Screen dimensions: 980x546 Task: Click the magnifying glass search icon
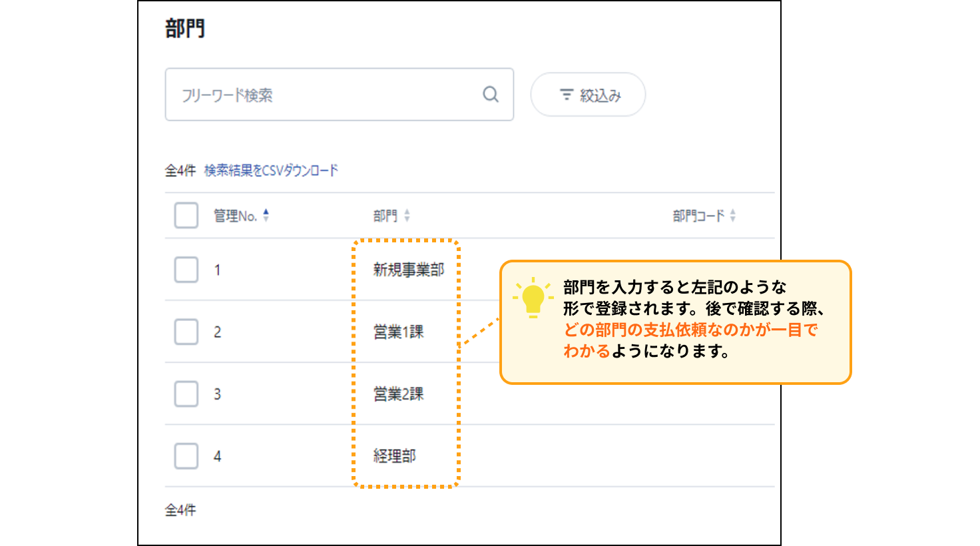pyautogui.click(x=491, y=95)
